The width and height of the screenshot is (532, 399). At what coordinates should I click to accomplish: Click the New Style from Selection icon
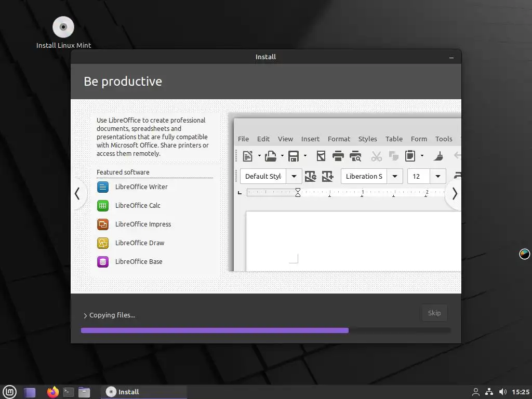[x=328, y=177]
